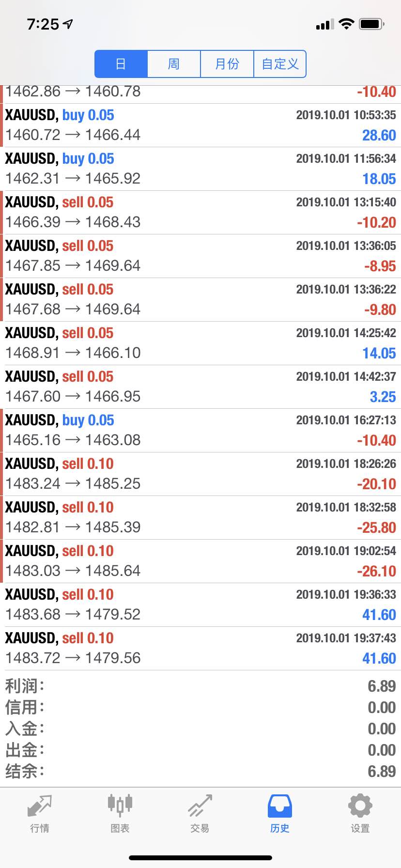The image size is (401, 868).
Task: Tap the 利润 profit summary row
Action: (x=200, y=686)
